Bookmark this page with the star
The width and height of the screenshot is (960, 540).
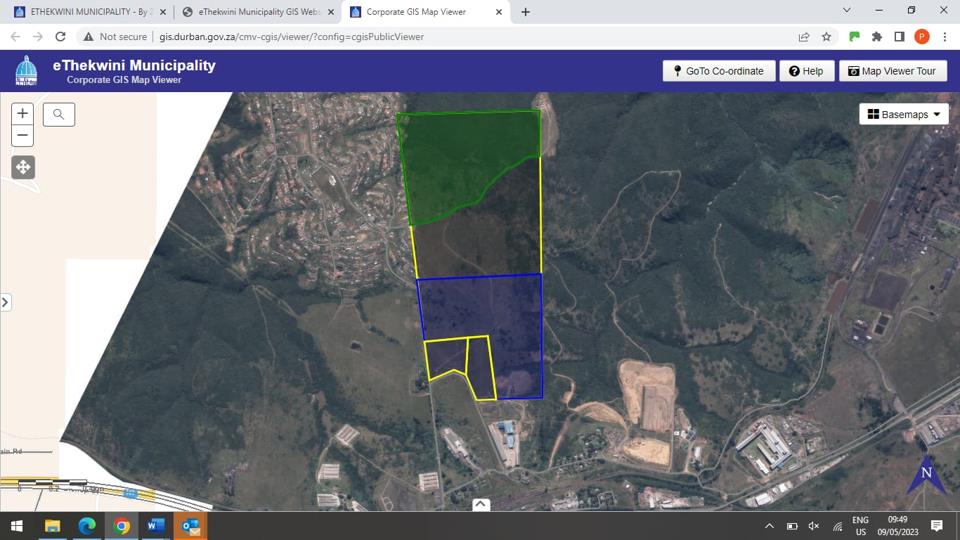pyautogui.click(x=827, y=37)
